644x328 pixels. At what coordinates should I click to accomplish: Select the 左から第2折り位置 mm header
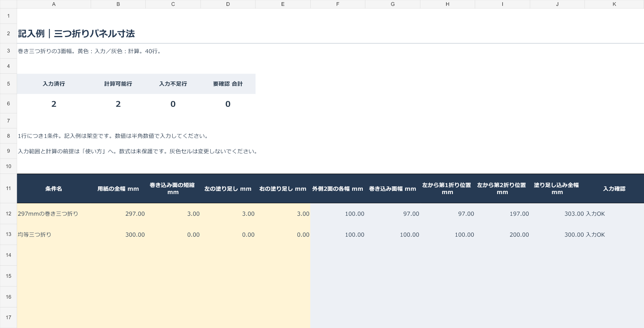[x=502, y=189]
